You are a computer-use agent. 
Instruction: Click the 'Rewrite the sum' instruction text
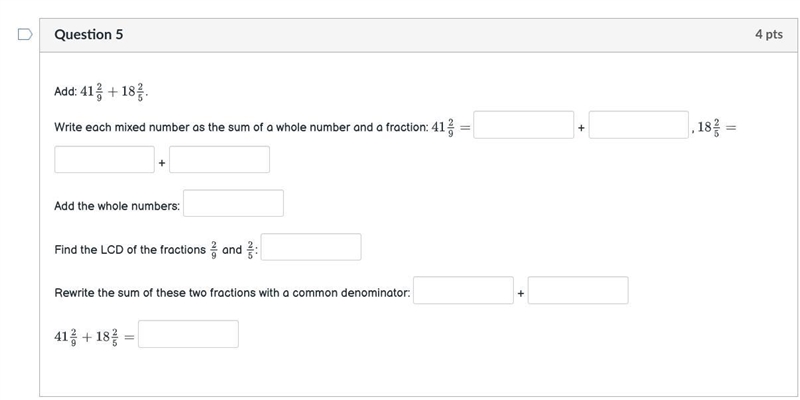coord(232,293)
